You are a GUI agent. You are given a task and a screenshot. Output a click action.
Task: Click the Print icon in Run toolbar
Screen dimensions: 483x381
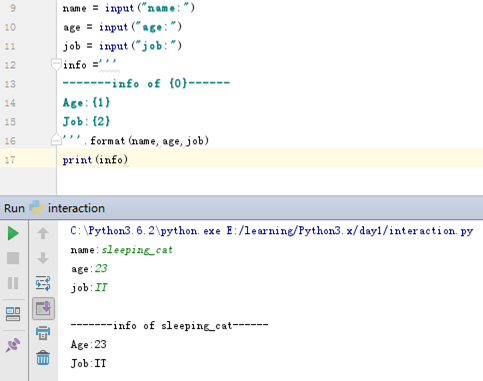click(x=43, y=333)
